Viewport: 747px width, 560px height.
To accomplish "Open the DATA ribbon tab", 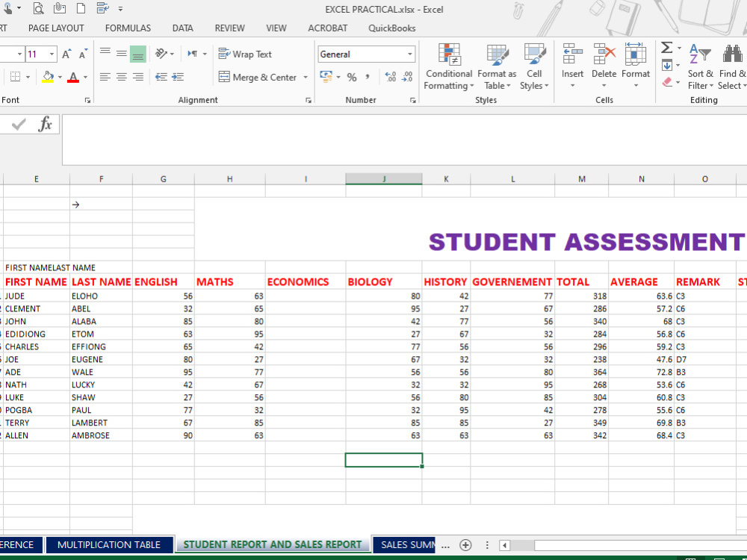I will 182,28.
